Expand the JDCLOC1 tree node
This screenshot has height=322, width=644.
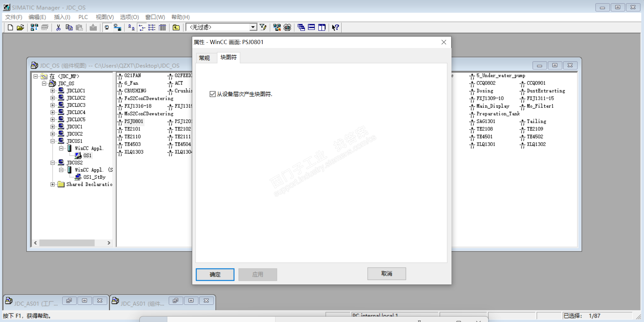pos(53,91)
